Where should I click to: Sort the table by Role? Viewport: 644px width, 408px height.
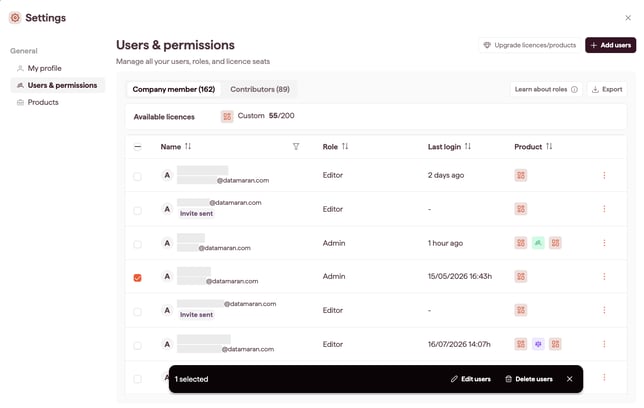pos(345,146)
